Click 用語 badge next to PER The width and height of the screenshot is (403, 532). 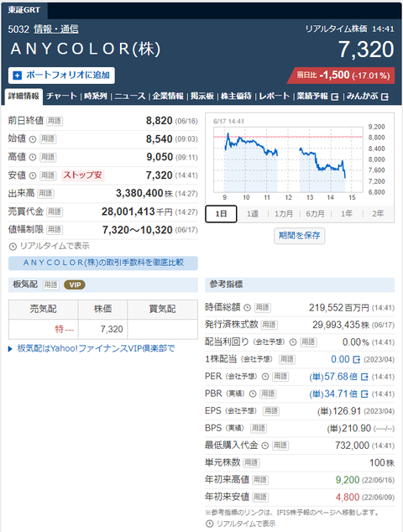click(x=280, y=376)
